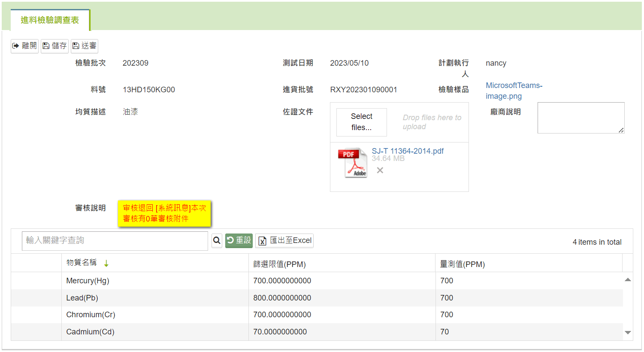Viewport: 644px width, 352px height.
Task: Click the 匯出至Excel export button
Action: 284,241
